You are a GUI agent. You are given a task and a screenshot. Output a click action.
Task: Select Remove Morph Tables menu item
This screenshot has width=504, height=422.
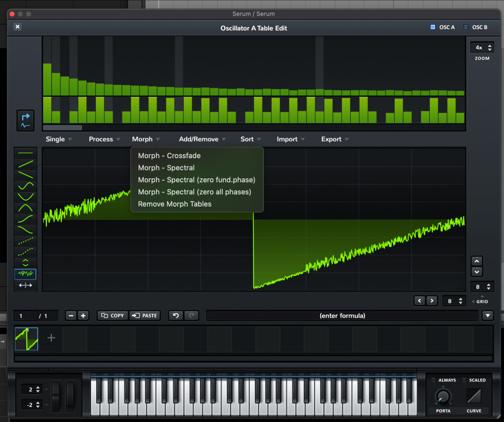coord(174,204)
